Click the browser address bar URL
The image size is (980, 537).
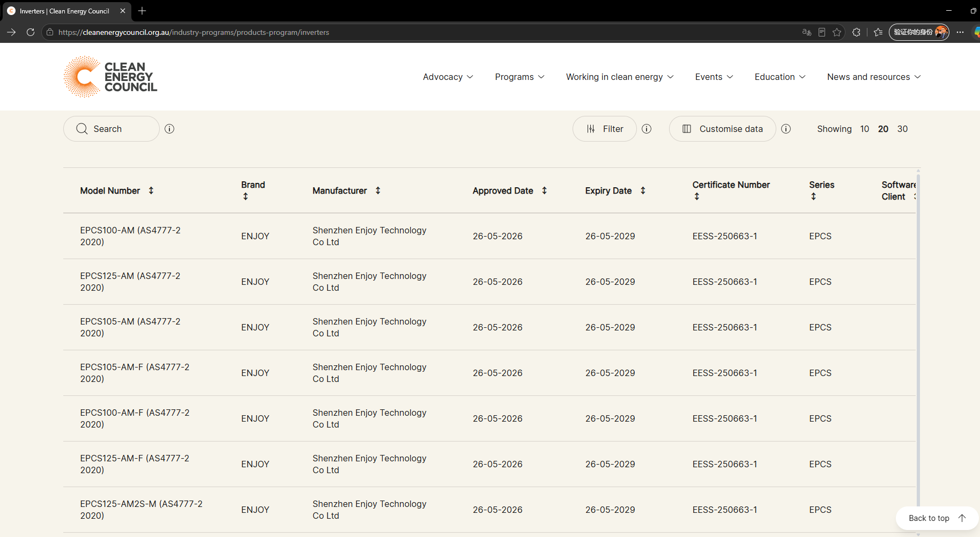click(x=194, y=32)
